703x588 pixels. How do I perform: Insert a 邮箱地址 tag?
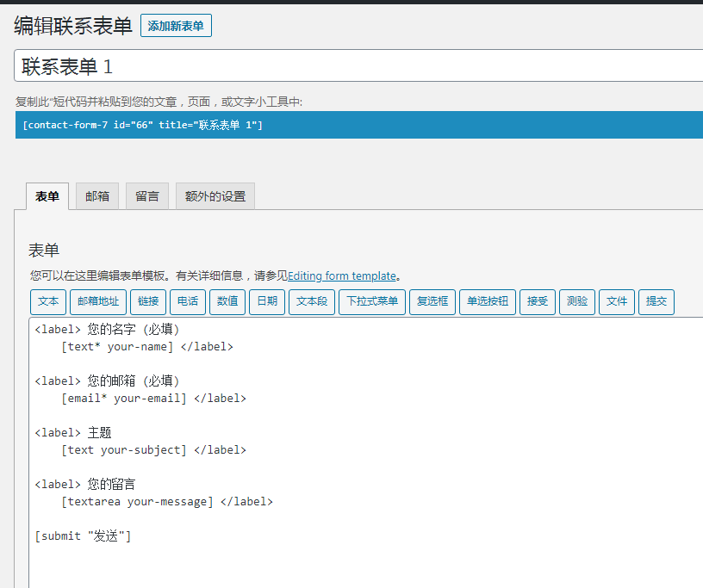(x=98, y=301)
